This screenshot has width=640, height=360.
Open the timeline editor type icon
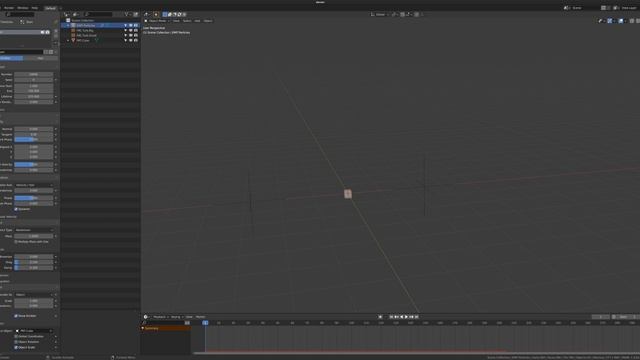(146, 317)
